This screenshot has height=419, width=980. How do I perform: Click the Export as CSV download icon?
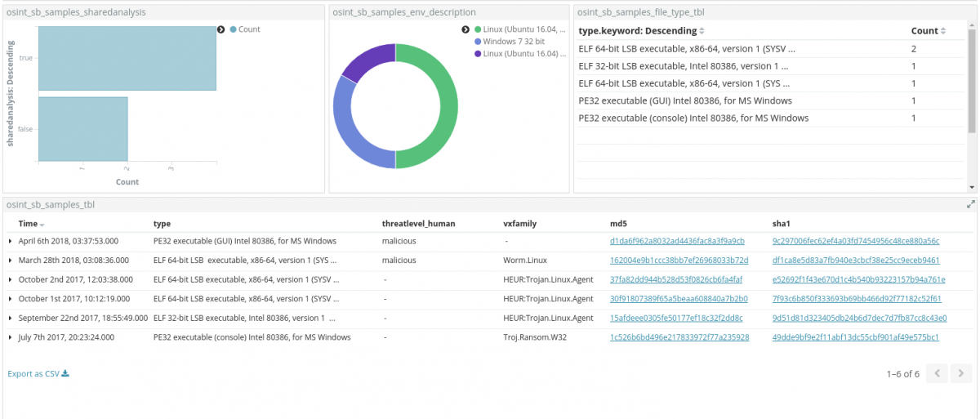pos(65,374)
